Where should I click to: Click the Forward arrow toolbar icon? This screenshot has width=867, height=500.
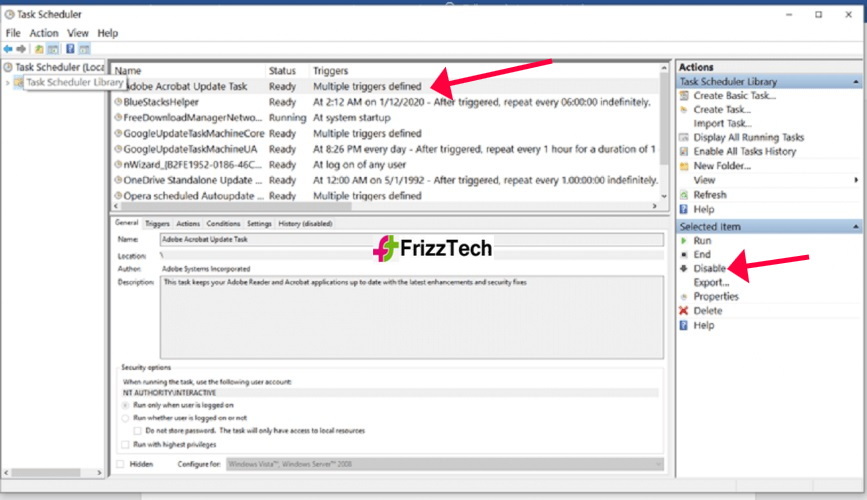(x=21, y=49)
